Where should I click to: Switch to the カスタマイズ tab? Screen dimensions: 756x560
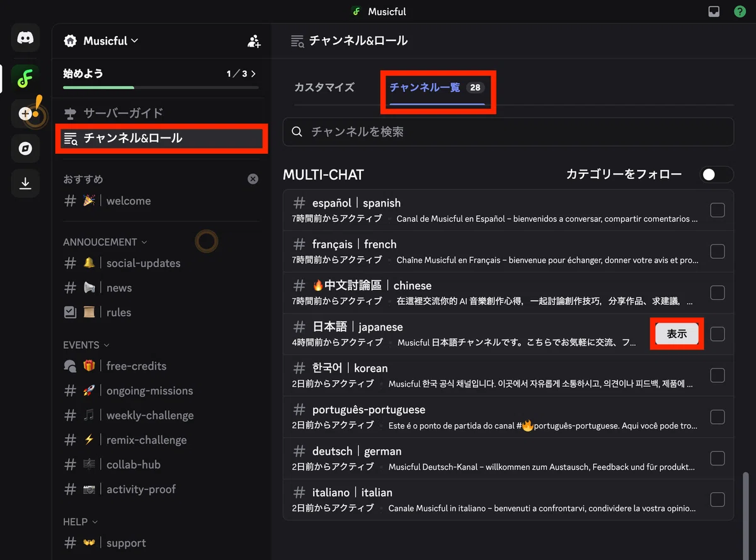click(324, 88)
